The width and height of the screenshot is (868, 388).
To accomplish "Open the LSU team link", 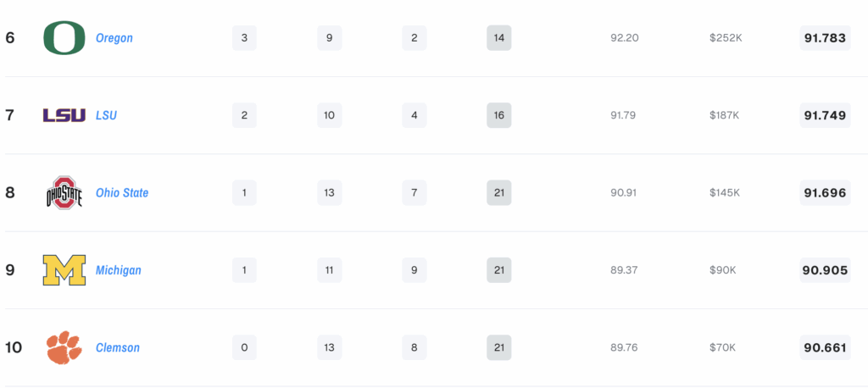I will coord(106,116).
